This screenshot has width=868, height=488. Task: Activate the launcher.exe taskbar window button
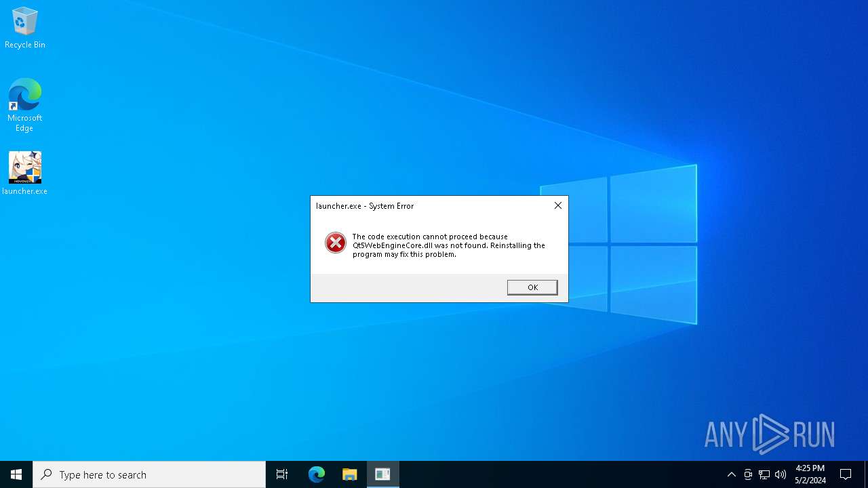point(383,474)
